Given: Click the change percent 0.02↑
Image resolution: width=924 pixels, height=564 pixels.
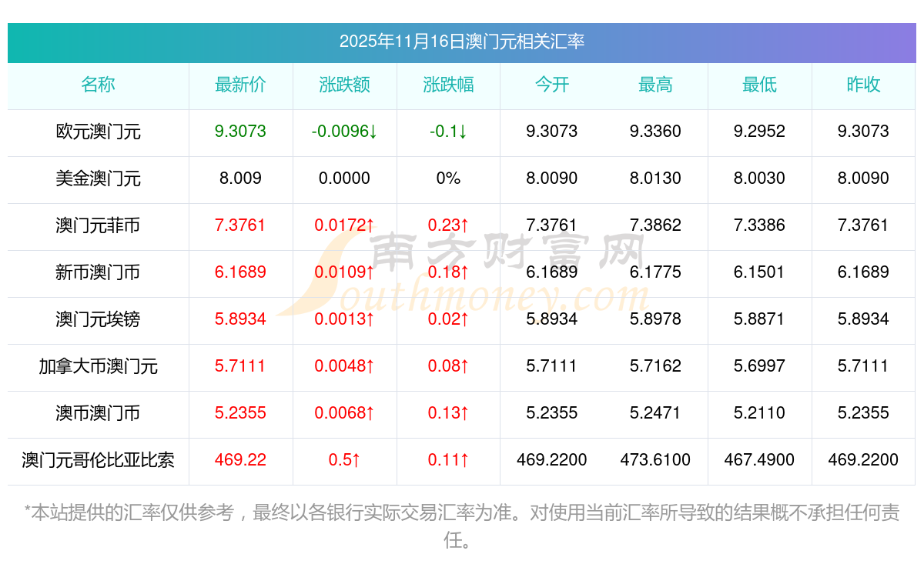Looking at the screenshot, I should pos(448,319).
